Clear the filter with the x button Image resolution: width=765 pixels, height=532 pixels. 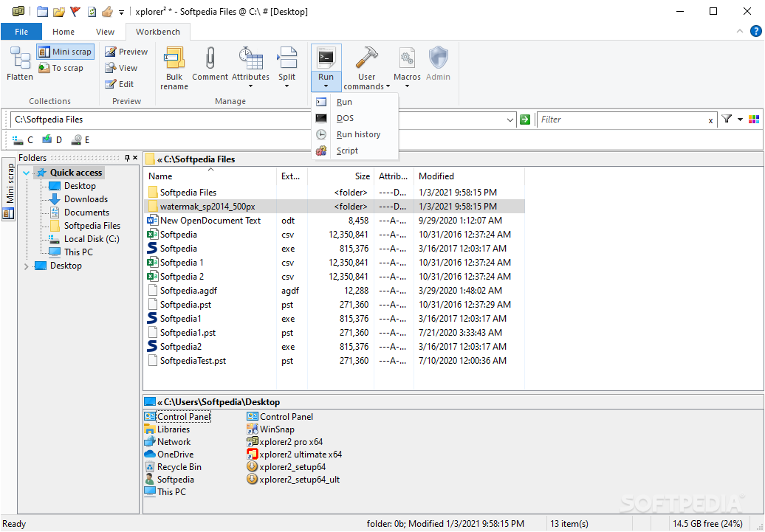click(x=711, y=120)
